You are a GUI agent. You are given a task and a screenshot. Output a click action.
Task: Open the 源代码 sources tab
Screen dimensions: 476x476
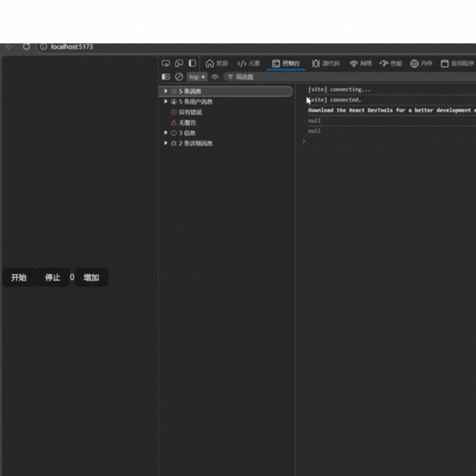pyautogui.click(x=325, y=63)
